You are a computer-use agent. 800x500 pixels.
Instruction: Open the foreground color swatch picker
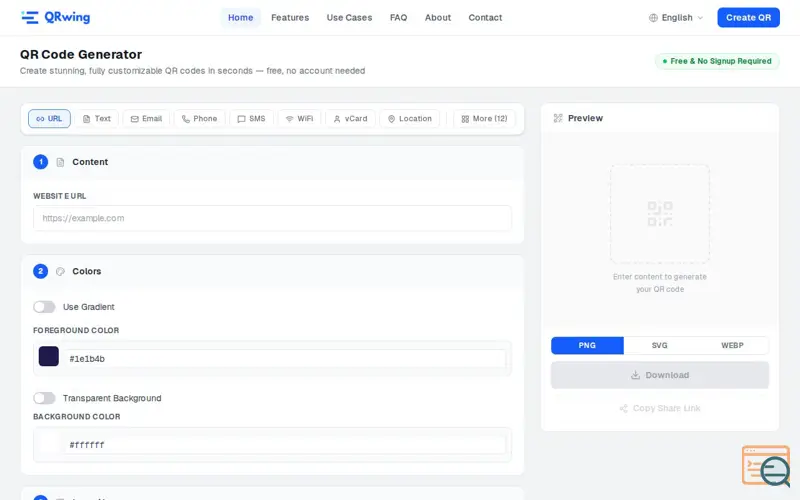point(48,356)
